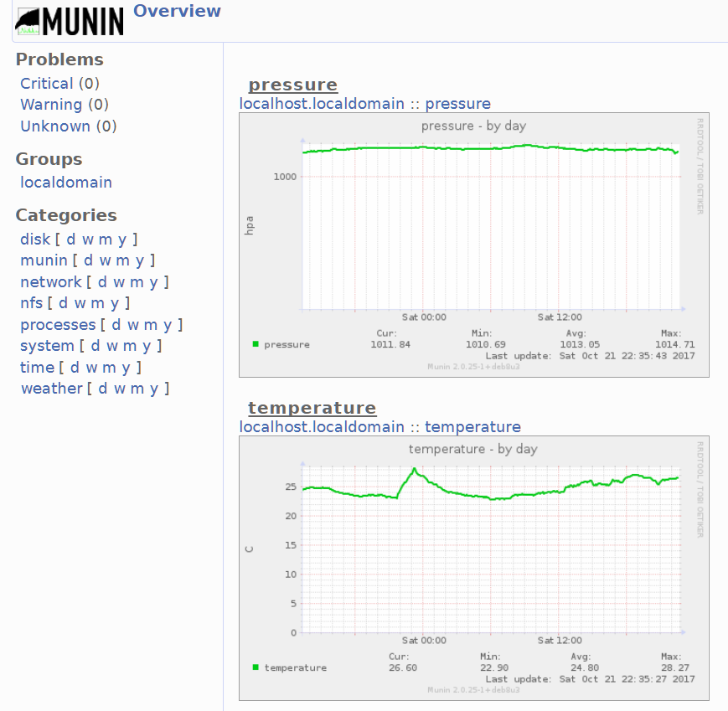
Task: Open the temperature by day graph
Action: pos(473,568)
